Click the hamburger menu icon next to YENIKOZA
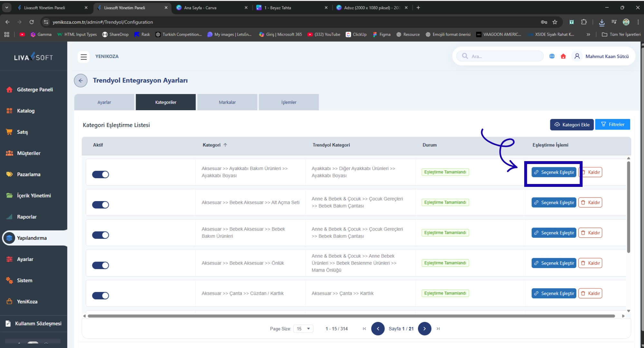Image resolution: width=644 pixels, height=348 pixels. tap(84, 57)
